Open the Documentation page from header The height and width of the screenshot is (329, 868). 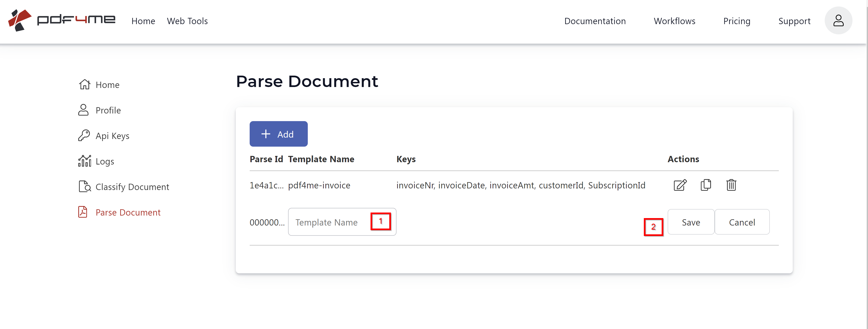pos(595,21)
